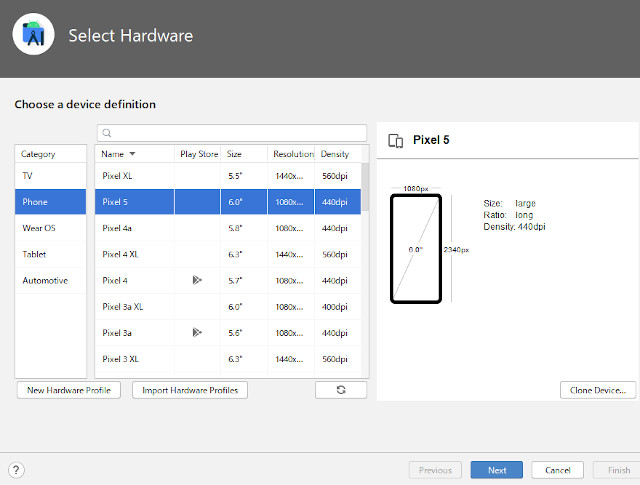This screenshot has height=485, width=640.
Task: Select the Pixel 3a device name
Action: pos(117,333)
